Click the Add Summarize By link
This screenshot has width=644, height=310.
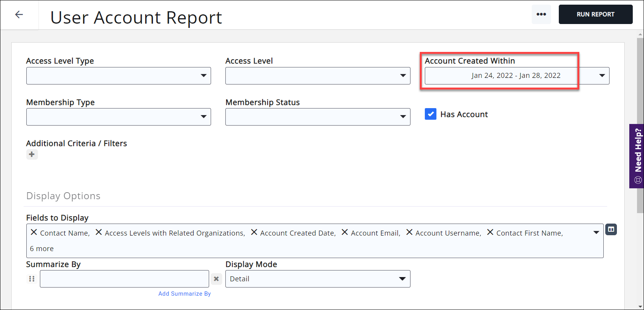pyautogui.click(x=184, y=294)
